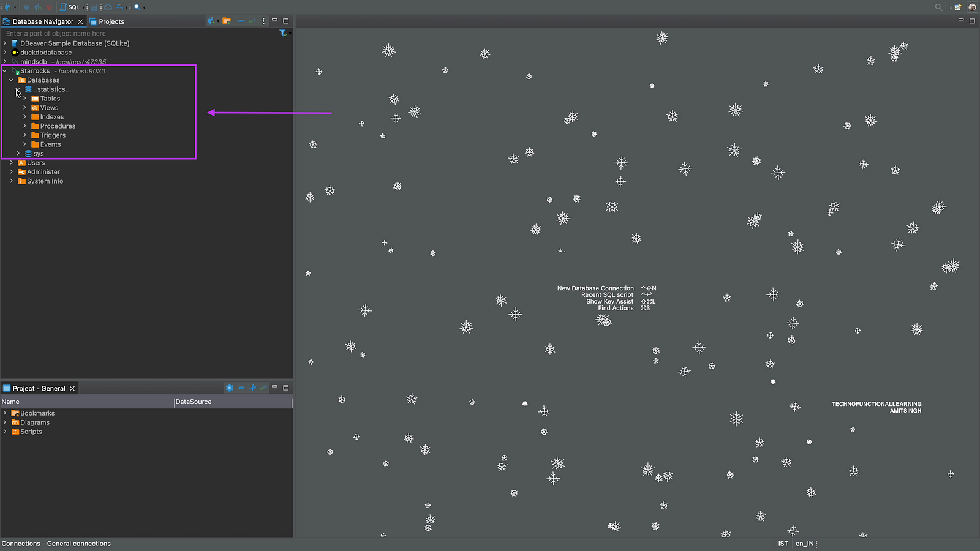This screenshot has width=980, height=551.
Task: Click the New Database Connection plug icon
Action: point(8,7)
